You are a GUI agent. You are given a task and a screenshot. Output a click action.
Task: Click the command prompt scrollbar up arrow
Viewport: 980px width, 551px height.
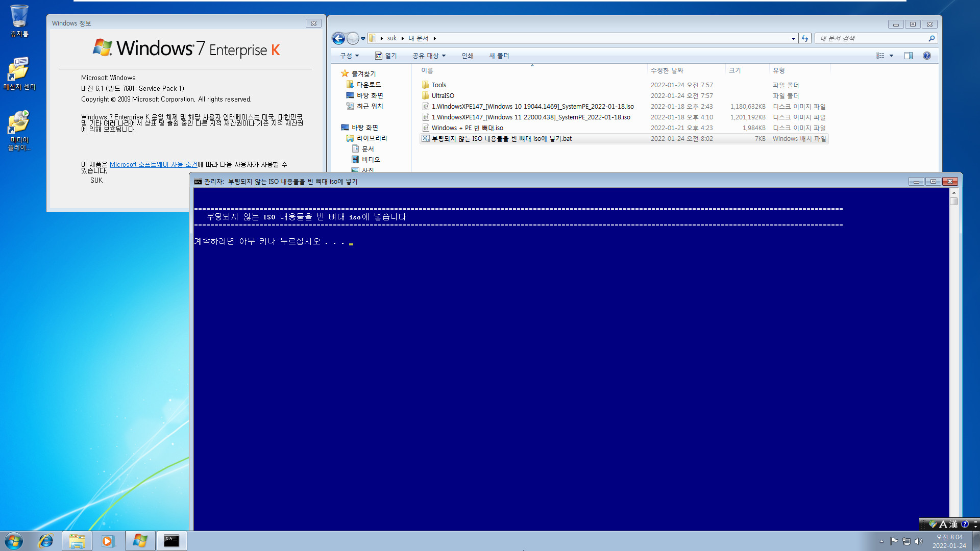[x=953, y=193]
